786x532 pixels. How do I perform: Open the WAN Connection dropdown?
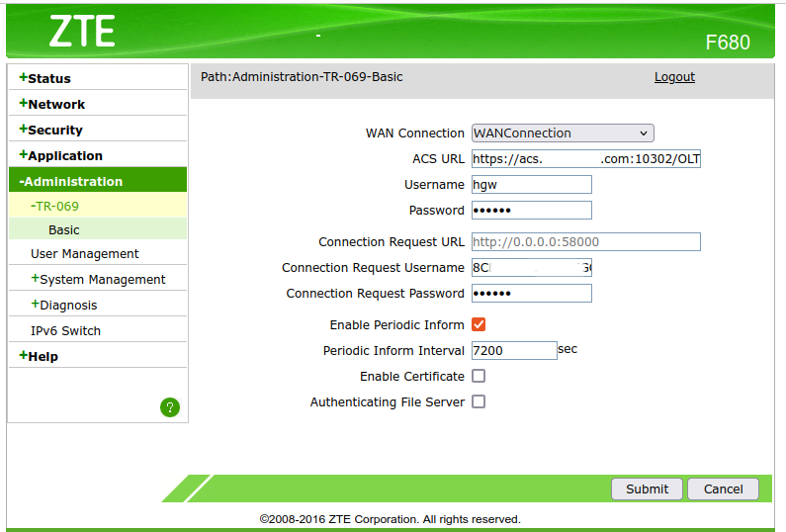(563, 133)
